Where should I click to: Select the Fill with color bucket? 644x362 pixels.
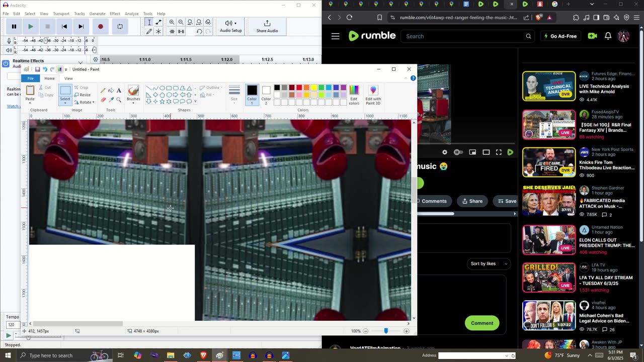point(111,90)
